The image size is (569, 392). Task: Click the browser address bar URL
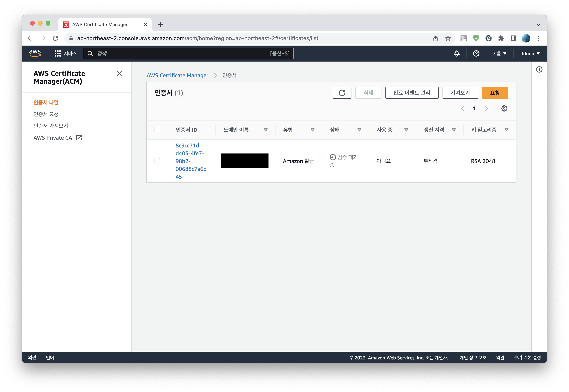[197, 38]
